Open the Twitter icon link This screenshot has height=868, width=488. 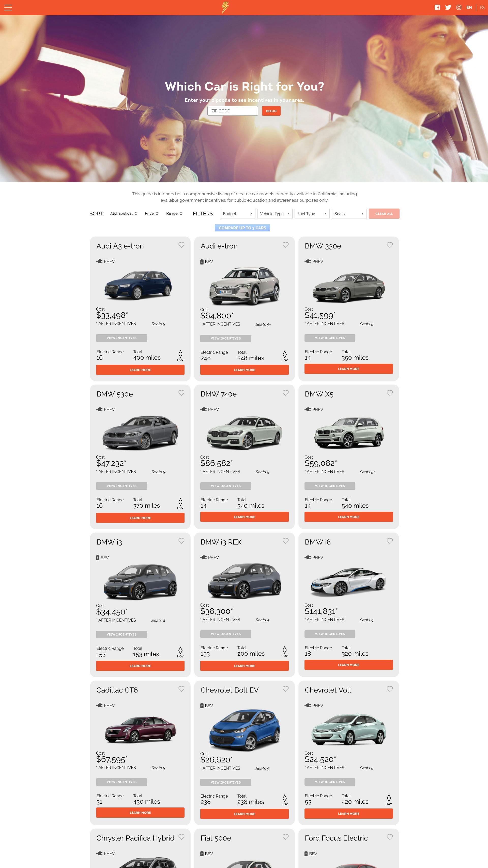pyautogui.click(x=448, y=7)
